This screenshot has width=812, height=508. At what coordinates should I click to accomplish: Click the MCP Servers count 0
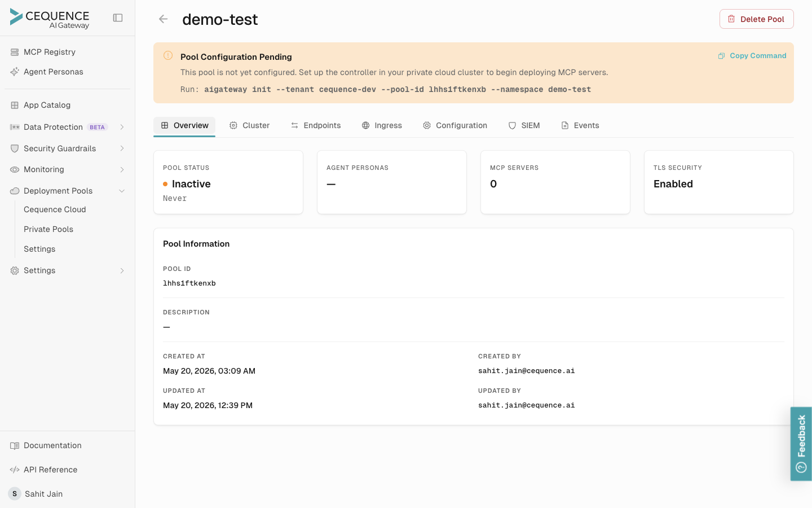493,184
